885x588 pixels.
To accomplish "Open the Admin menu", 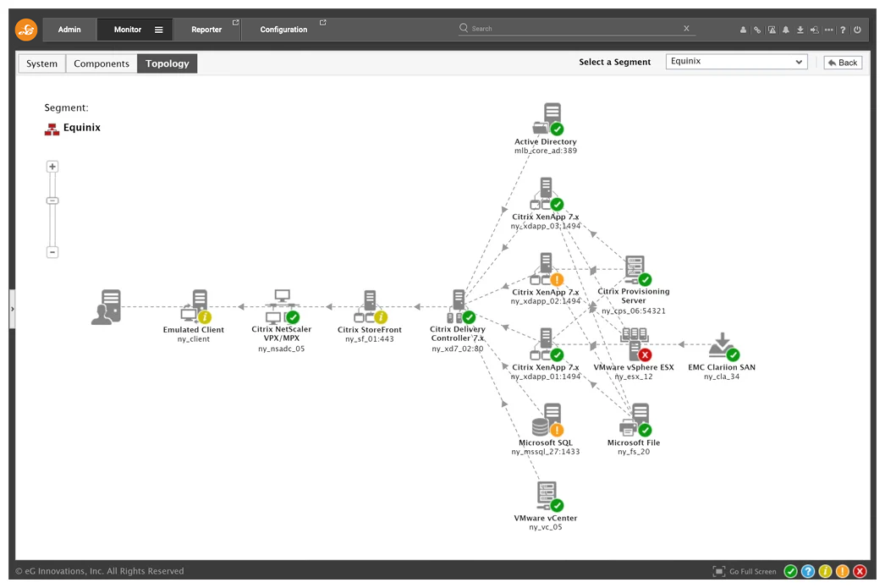I will tap(69, 30).
